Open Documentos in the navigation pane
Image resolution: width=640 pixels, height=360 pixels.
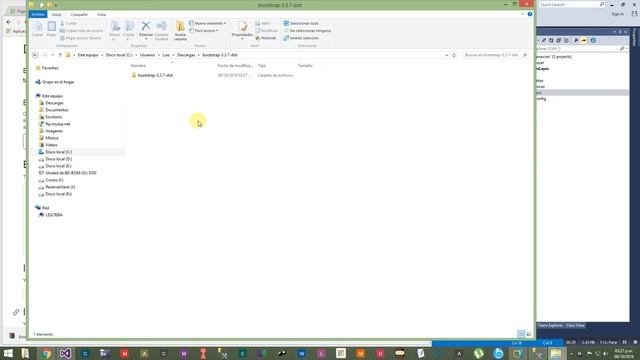click(x=57, y=110)
